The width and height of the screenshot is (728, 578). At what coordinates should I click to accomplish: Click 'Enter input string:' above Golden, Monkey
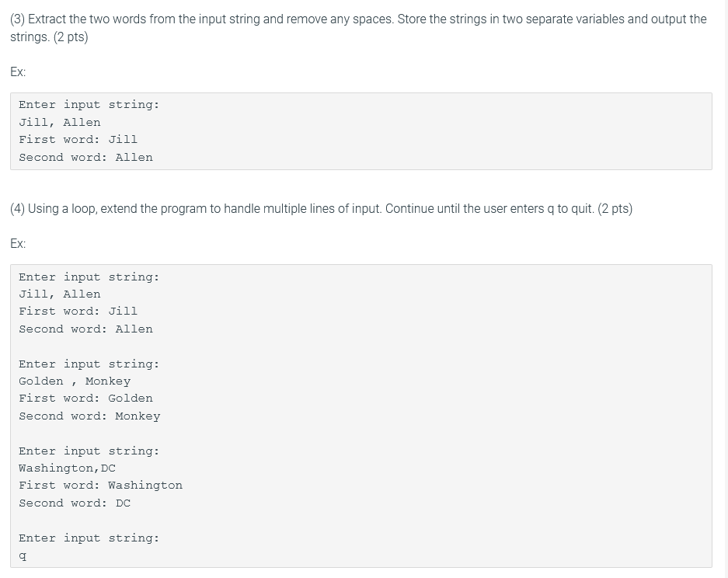pyautogui.click(x=89, y=364)
